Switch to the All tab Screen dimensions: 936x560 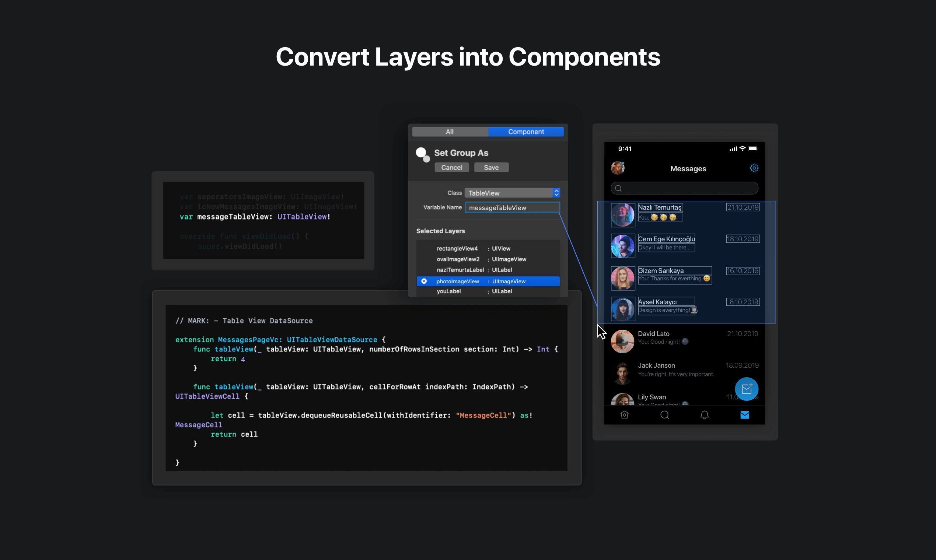click(450, 132)
